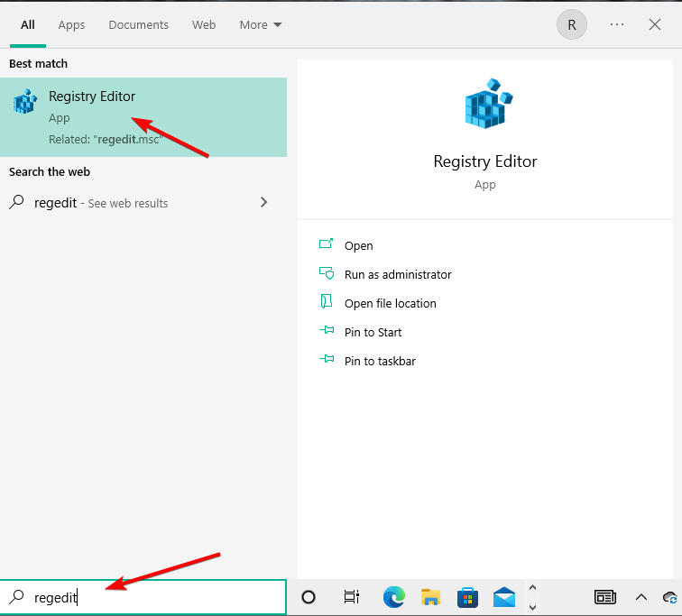Open News and interests widget icon
Image resolution: width=682 pixels, height=616 pixels.
pos(605,597)
